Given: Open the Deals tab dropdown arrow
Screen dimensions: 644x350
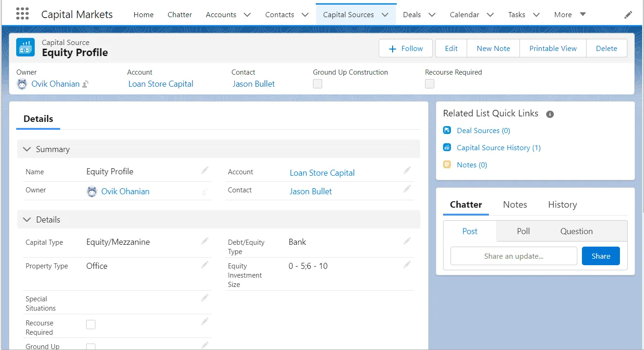Looking at the screenshot, I should click(x=432, y=15).
